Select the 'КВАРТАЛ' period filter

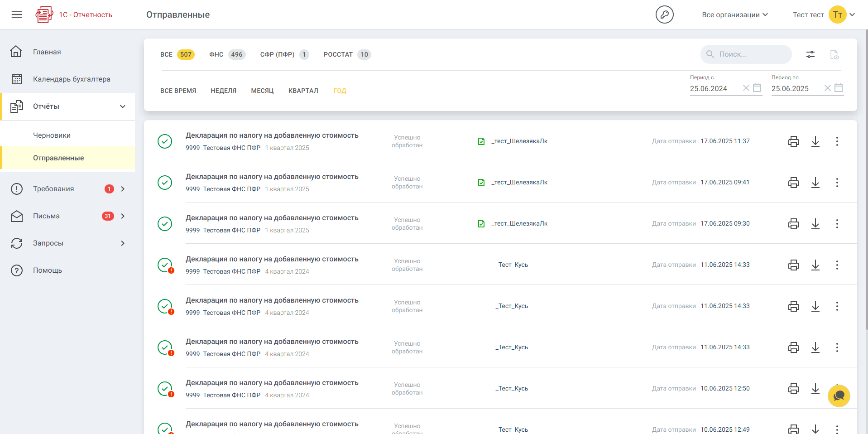point(303,91)
